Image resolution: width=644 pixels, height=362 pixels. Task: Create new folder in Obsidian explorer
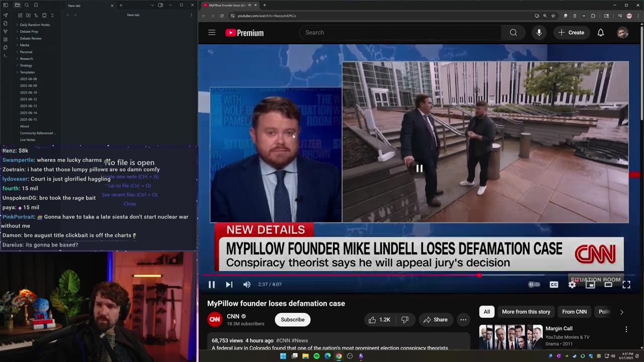[28, 15]
